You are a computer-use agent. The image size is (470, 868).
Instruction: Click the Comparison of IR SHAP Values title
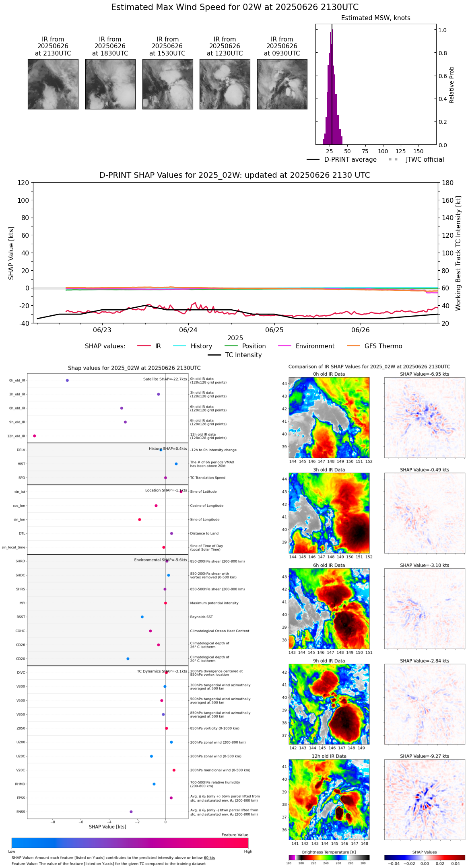pos(369,367)
